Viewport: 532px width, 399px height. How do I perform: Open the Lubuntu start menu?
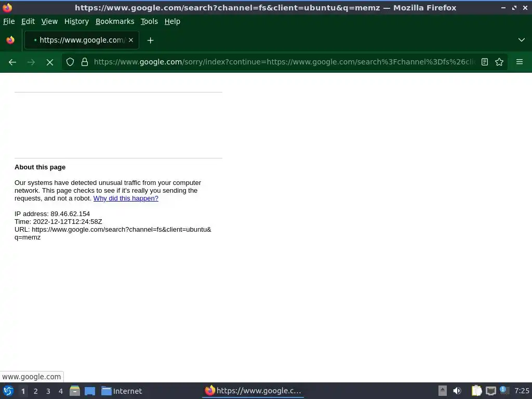click(8, 391)
